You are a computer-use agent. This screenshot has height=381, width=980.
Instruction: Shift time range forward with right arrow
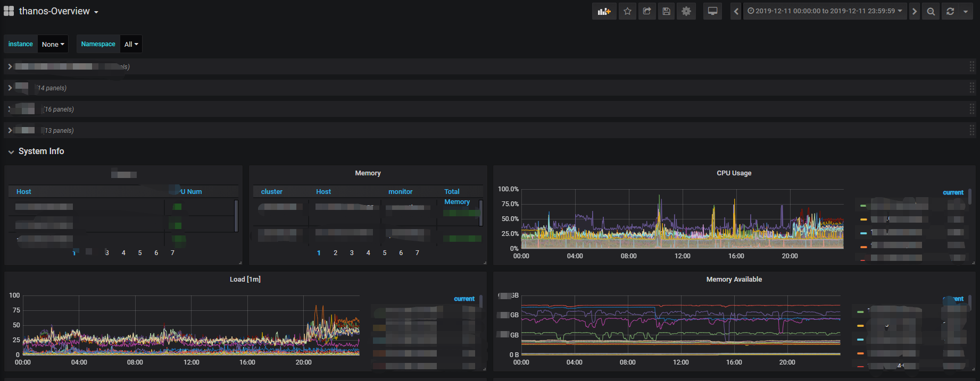pos(914,11)
